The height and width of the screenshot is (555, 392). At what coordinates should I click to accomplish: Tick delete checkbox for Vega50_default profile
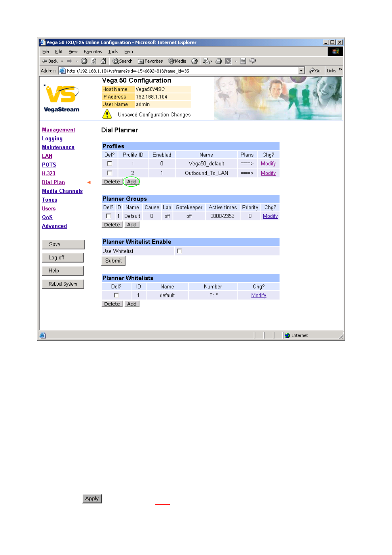pyautogui.click(x=110, y=163)
